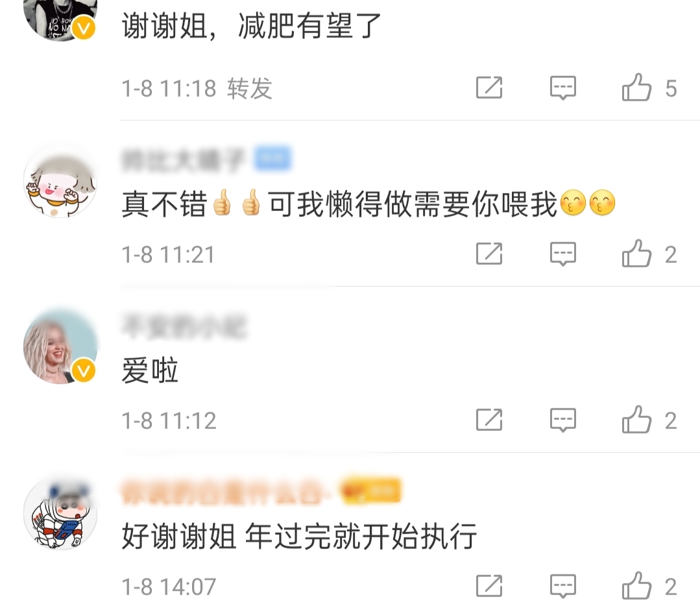The width and height of the screenshot is (700, 610).
Task: Like the comment posted at 11:18
Action: coord(636,88)
